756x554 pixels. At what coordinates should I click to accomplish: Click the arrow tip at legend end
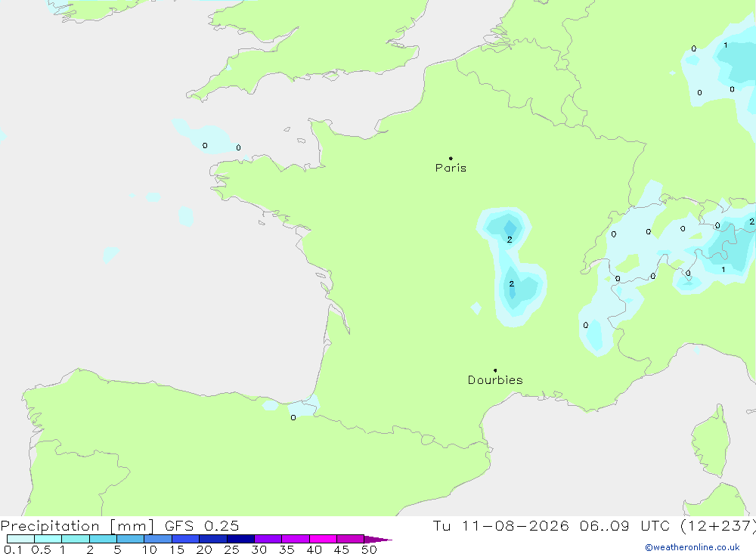378,540
